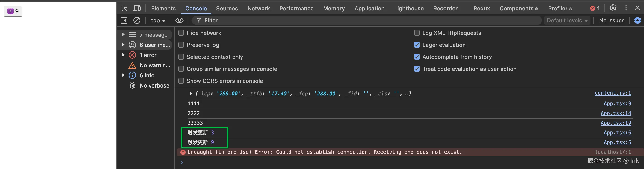644x169 pixels.
Task: Open the Default levels dropdown
Action: (x=567, y=21)
